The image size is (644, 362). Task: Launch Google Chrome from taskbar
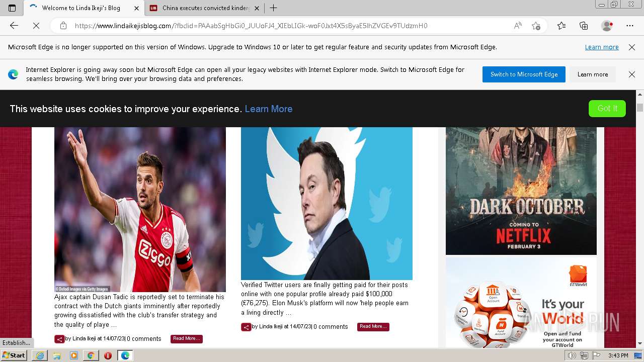91,355
